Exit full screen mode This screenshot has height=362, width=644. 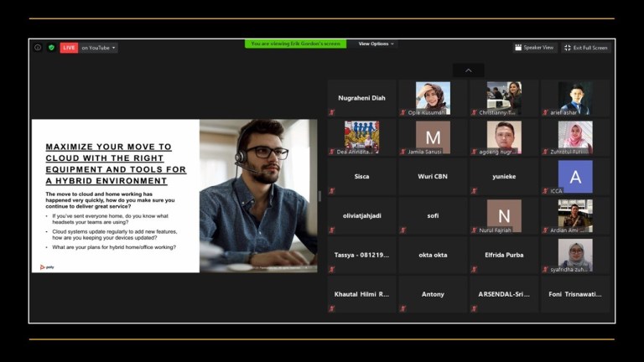pyautogui.click(x=585, y=48)
